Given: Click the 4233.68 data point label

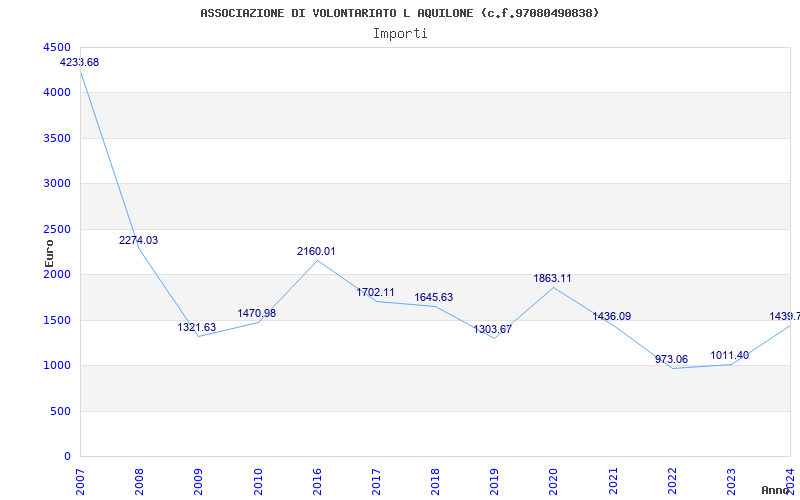Looking at the screenshot, I should pyautogui.click(x=80, y=62).
